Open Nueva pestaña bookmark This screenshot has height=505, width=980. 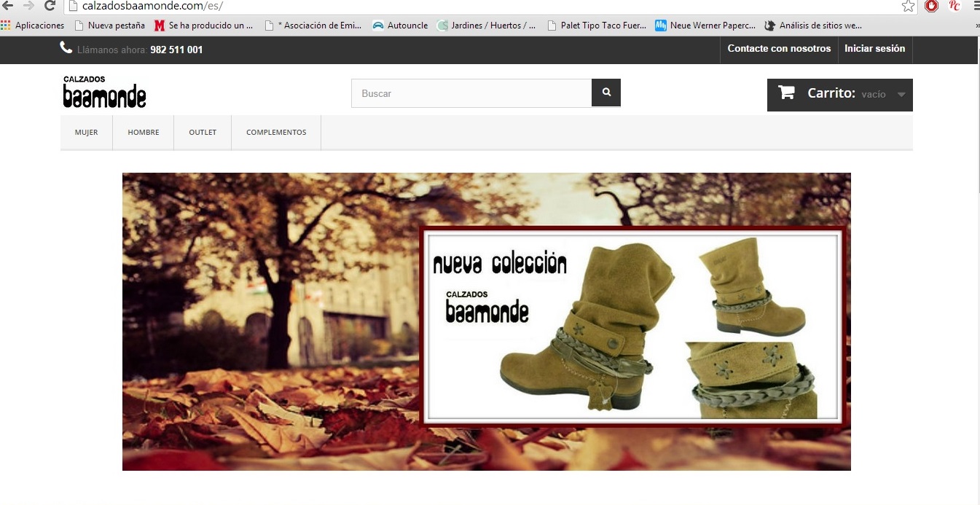[110, 26]
